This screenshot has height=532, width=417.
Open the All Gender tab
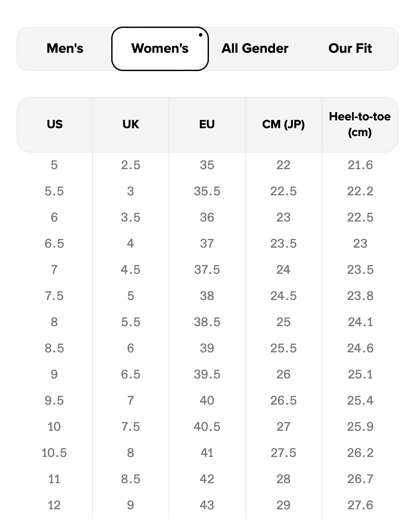(255, 48)
